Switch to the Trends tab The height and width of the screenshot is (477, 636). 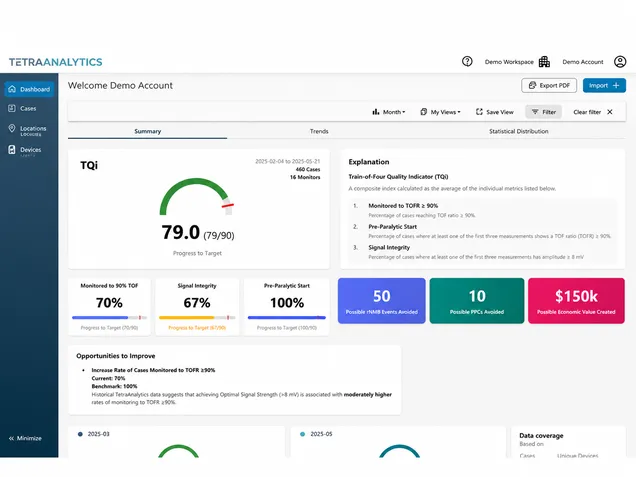(319, 131)
